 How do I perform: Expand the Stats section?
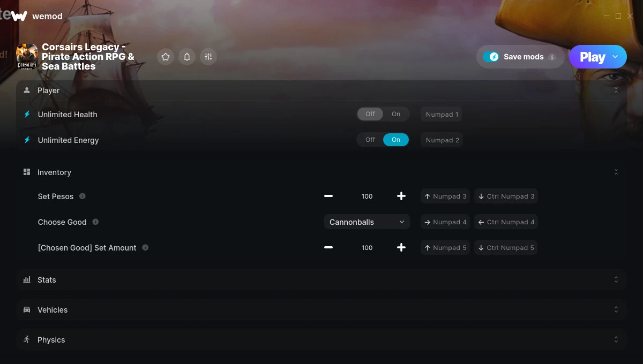click(322, 280)
